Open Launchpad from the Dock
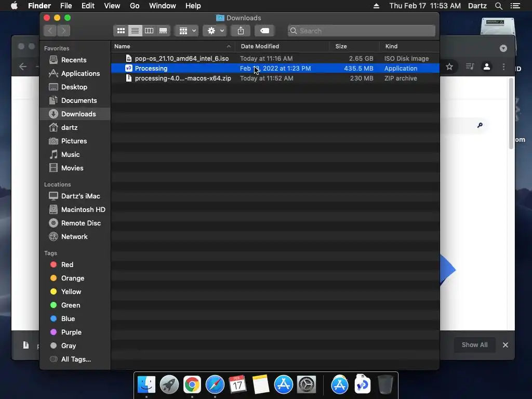 169,385
